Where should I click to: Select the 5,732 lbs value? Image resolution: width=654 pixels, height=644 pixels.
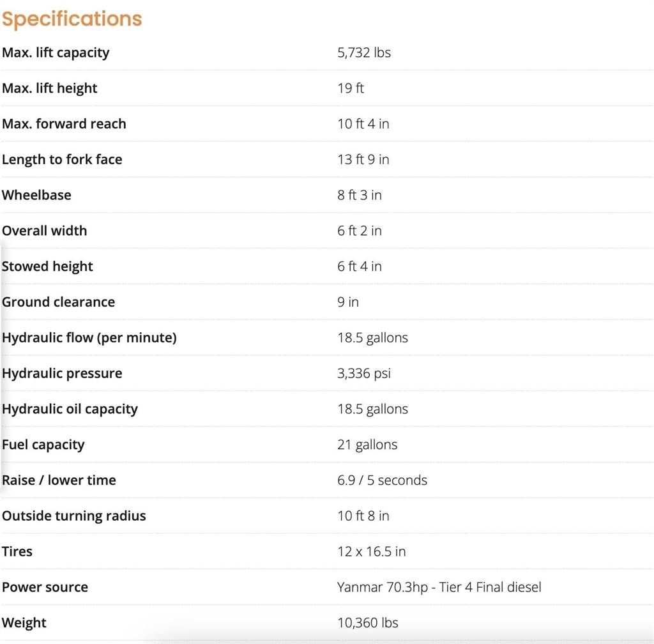click(x=363, y=52)
